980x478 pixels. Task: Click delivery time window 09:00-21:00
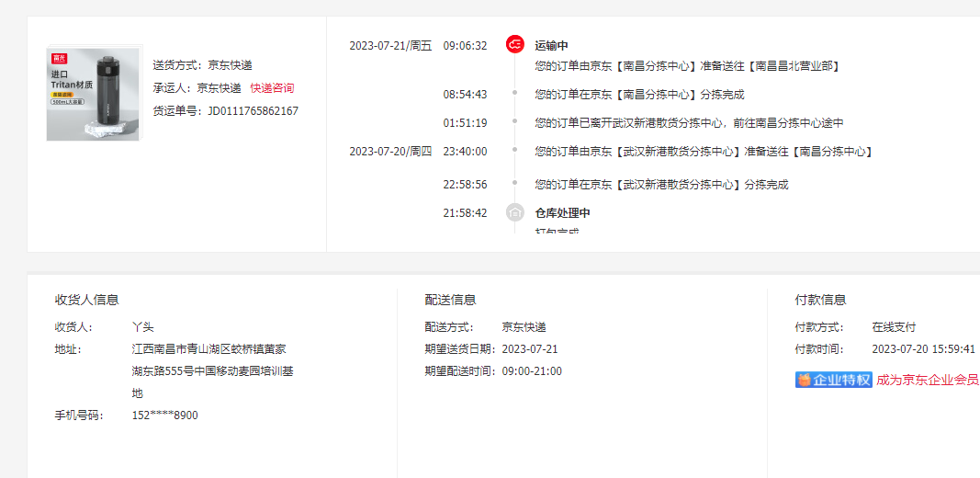coord(532,371)
